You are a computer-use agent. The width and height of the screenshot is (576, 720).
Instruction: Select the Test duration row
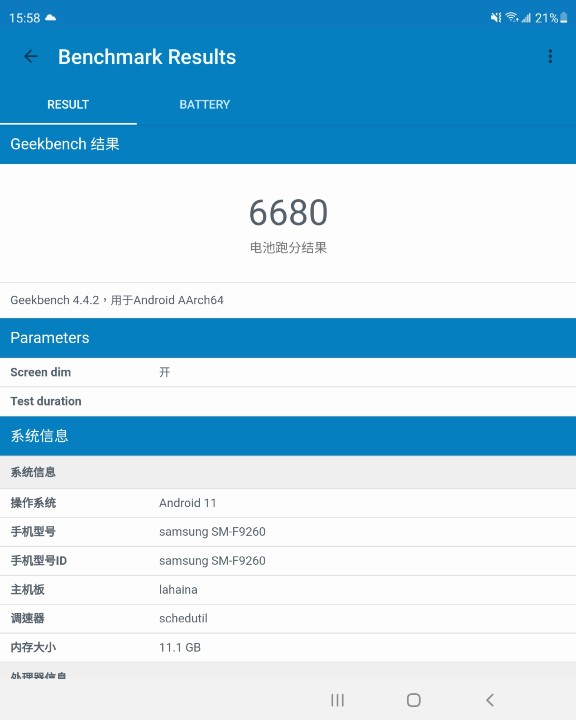pyautogui.click(x=288, y=401)
